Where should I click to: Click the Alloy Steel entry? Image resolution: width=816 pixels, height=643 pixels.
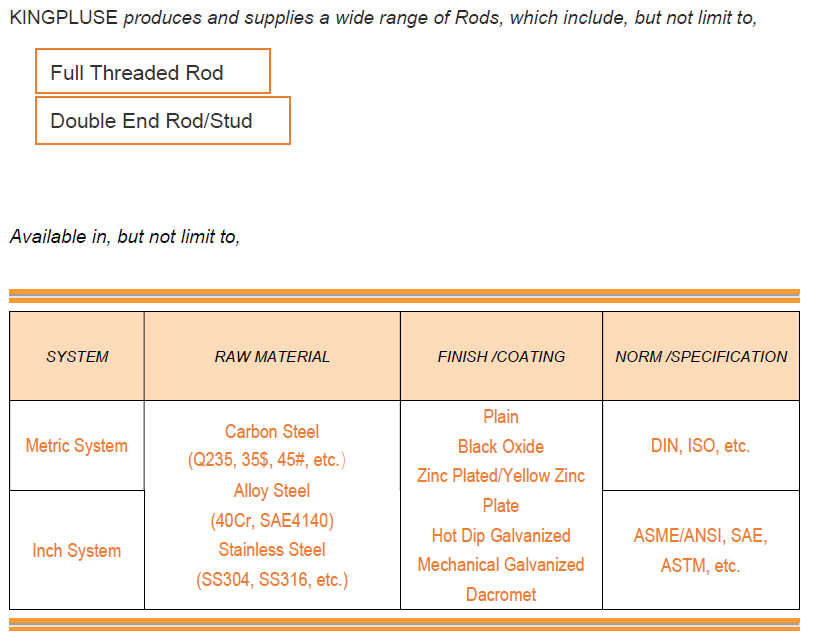[x=272, y=491]
